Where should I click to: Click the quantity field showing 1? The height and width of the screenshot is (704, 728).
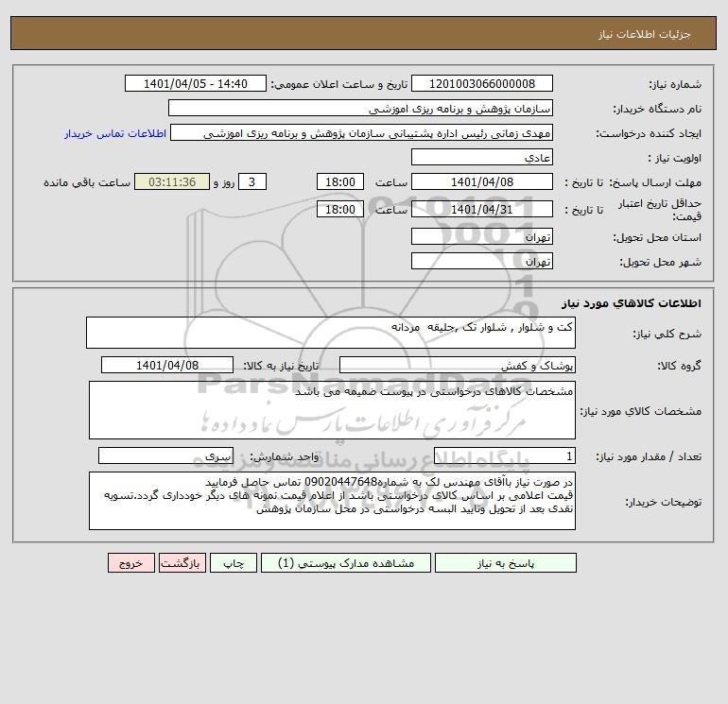(505, 455)
